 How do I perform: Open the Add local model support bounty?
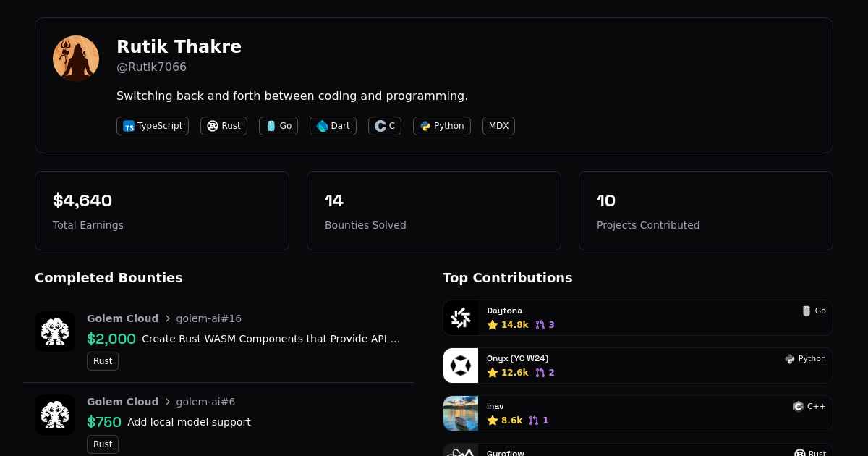pos(189,422)
